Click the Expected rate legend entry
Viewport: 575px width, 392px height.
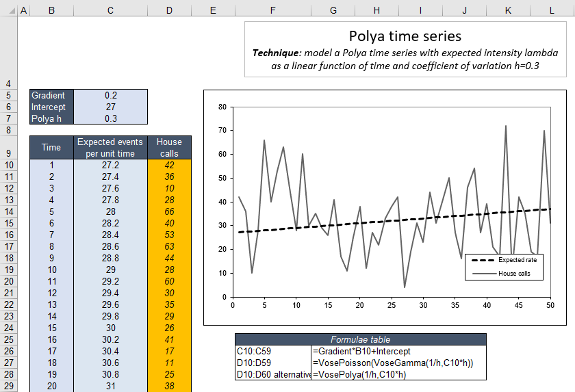[x=504, y=260]
